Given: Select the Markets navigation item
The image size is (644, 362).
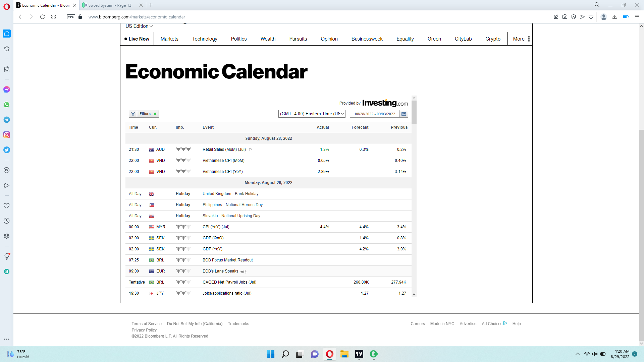Looking at the screenshot, I should (x=169, y=39).
